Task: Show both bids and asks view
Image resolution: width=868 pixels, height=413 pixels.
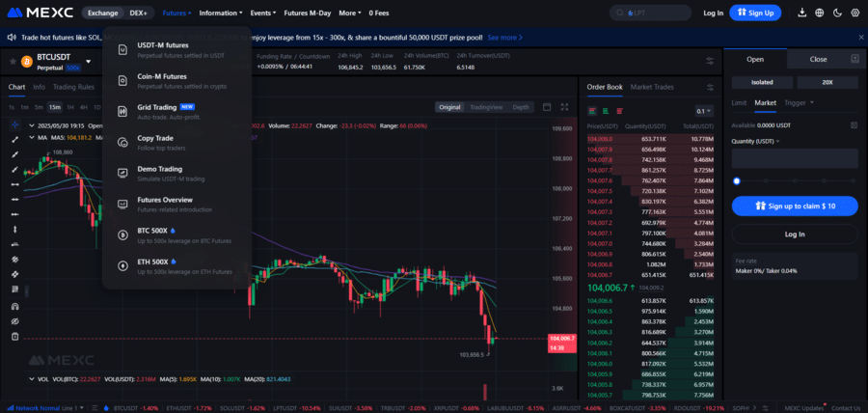Action: click(x=593, y=111)
